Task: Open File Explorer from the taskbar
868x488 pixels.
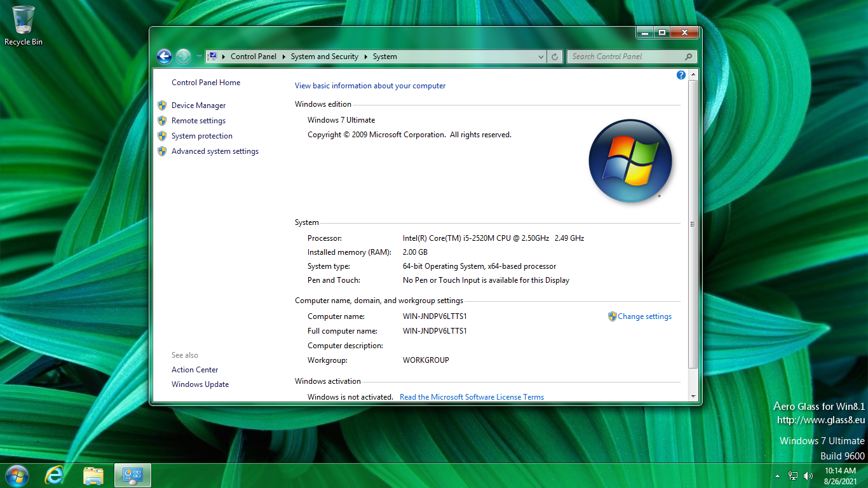Action: (93, 475)
